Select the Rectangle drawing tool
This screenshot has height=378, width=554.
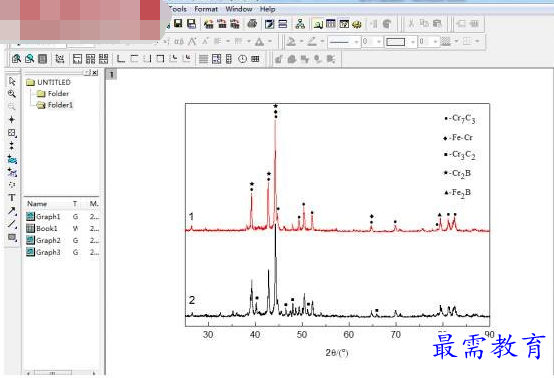12,237
